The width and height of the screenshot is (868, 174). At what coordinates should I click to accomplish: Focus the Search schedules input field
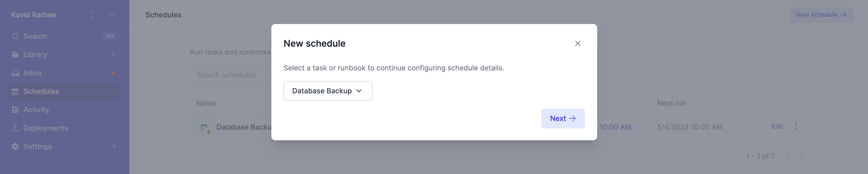[x=231, y=75]
